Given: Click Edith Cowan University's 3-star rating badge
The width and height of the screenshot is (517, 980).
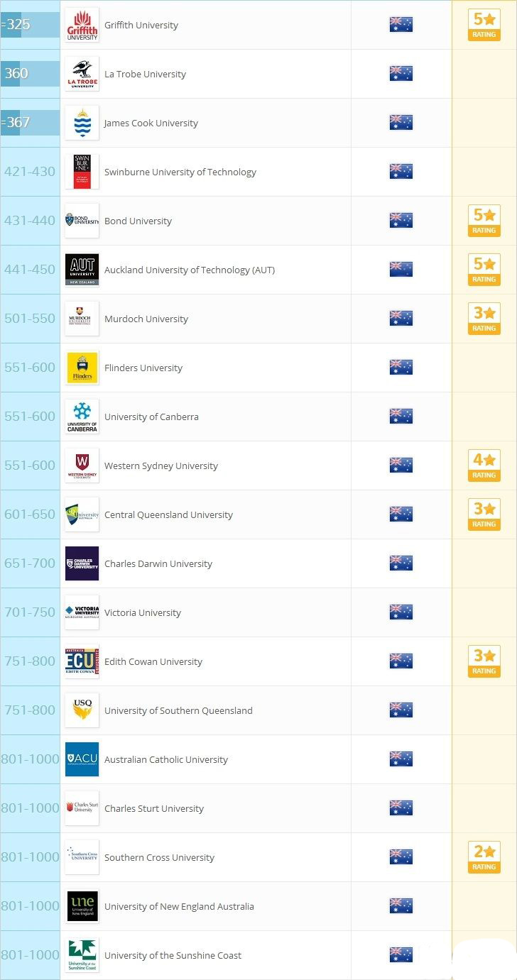Looking at the screenshot, I should click(484, 661).
